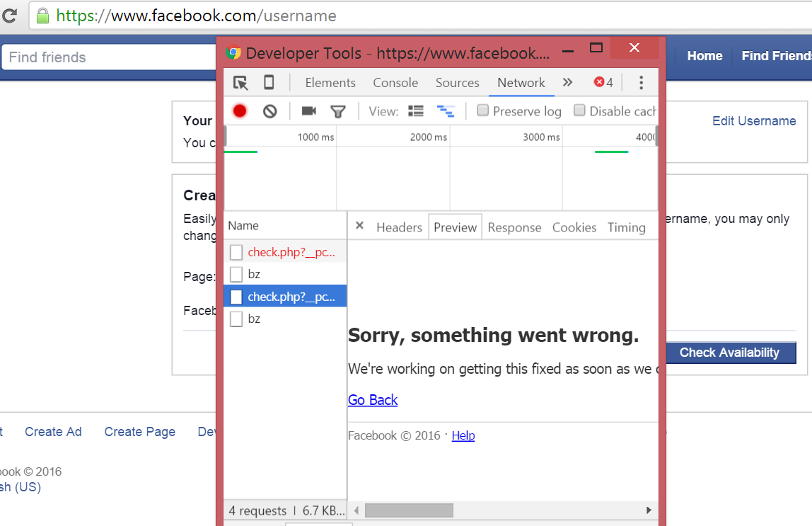Open Find Friends in Facebook header
812x526 pixels.
point(776,56)
